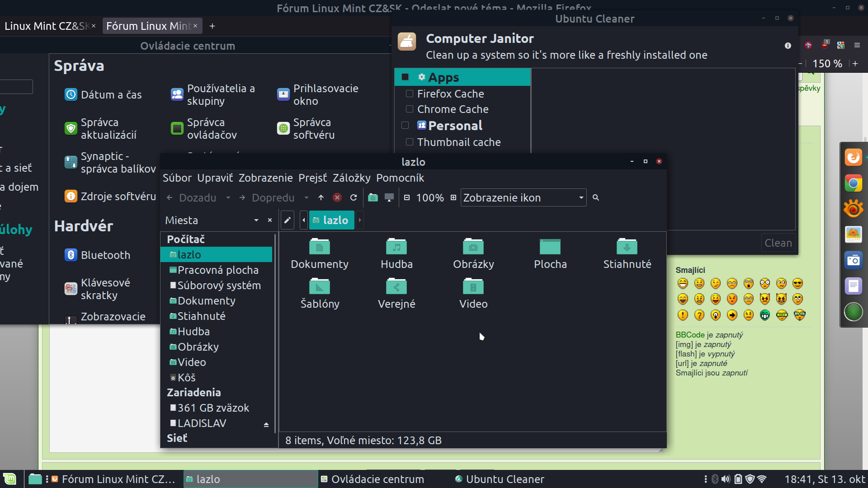
Task: Open the Dozadu history dropdown arrow
Action: point(228,197)
